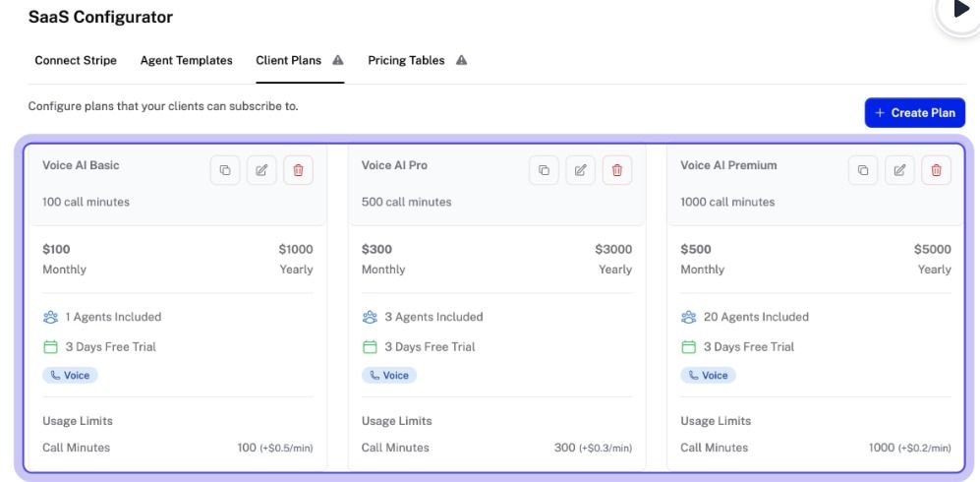Viewport: 980px width, 482px height.
Task: Delete the Voice AI Pro plan
Action: click(x=617, y=170)
